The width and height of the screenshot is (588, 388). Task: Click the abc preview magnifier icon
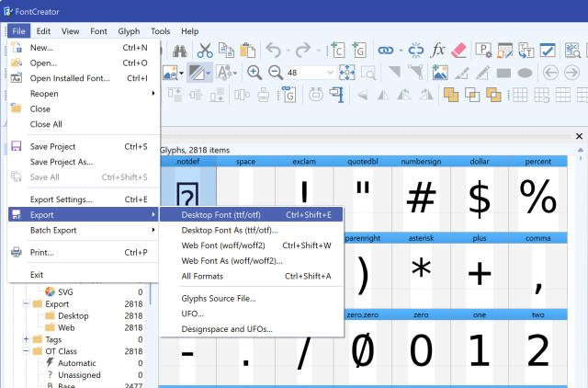coord(572,50)
